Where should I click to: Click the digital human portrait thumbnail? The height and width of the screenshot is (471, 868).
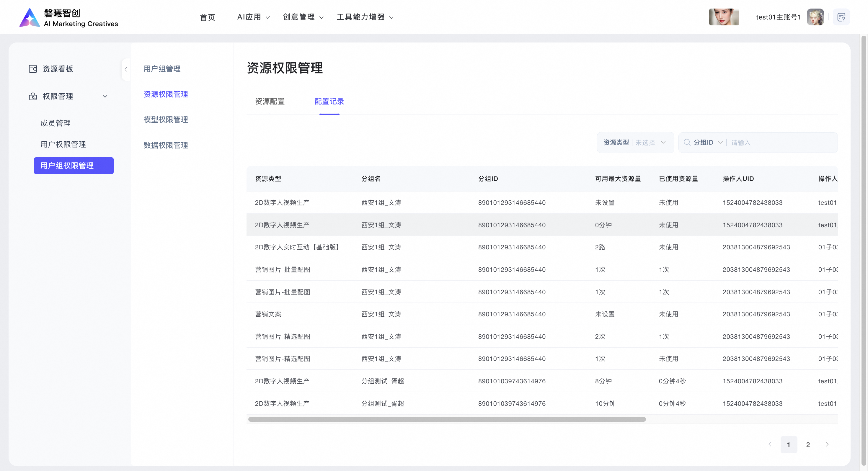(x=724, y=17)
